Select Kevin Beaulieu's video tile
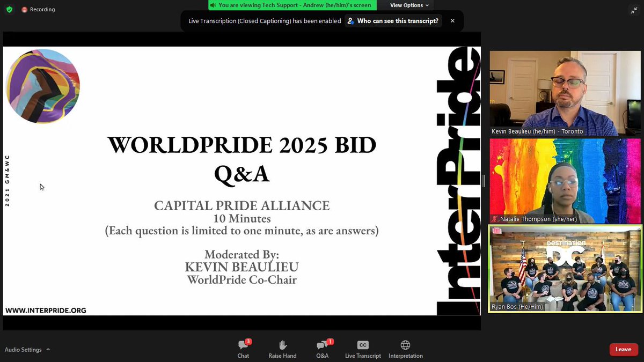Screen dimensions: 644x362 coord(565,93)
